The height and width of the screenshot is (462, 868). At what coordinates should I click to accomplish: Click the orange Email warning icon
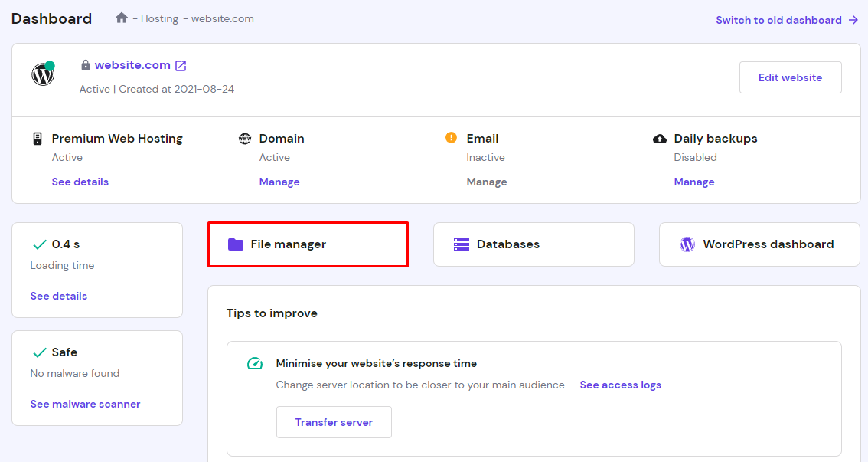pyautogui.click(x=451, y=138)
